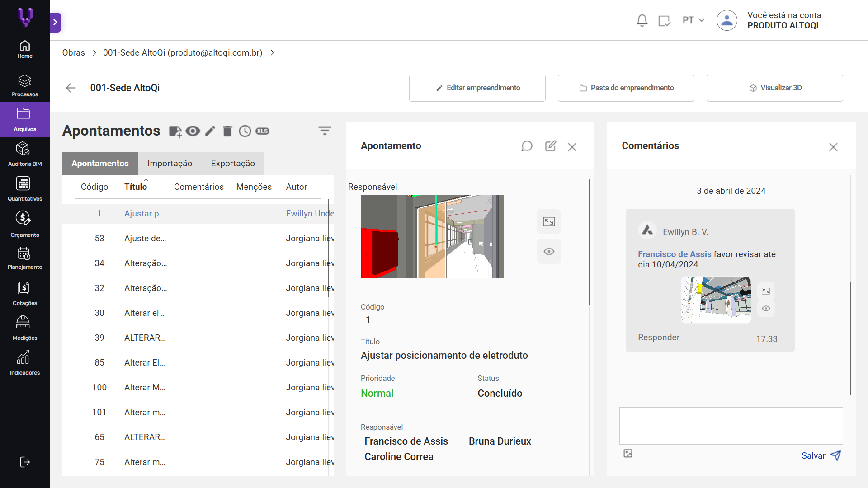Click the comment text input box
868x488 pixels.
[x=731, y=426]
